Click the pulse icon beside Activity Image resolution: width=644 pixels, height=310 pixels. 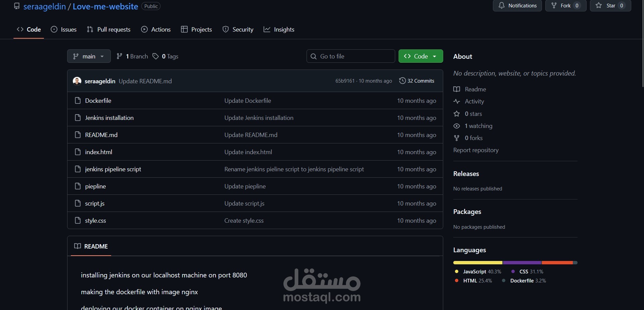[457, 101]
